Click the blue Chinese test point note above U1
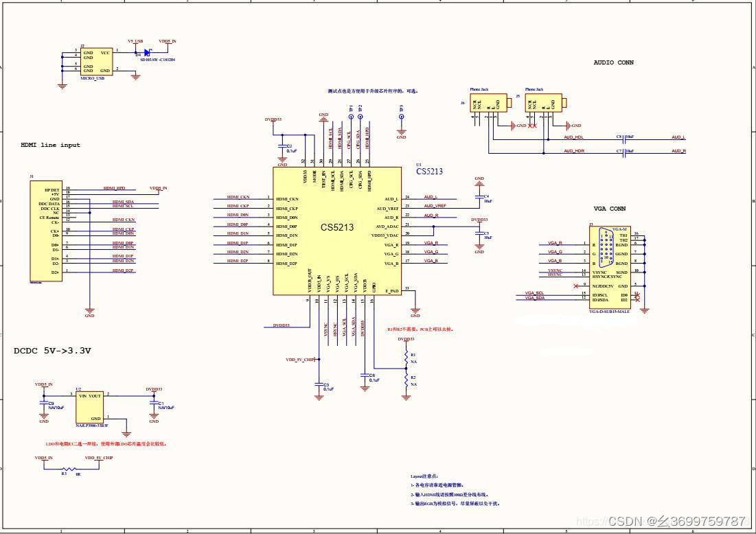 [373, 91]
